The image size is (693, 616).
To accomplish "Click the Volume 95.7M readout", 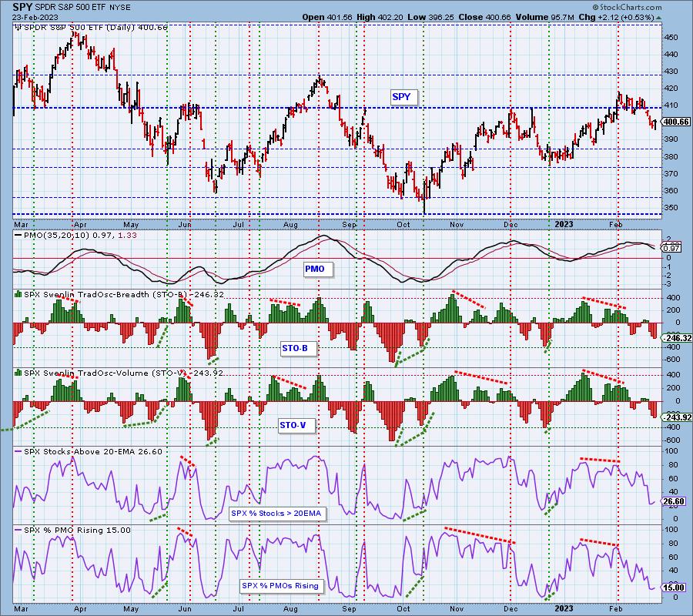I will [x=544, y=17].
